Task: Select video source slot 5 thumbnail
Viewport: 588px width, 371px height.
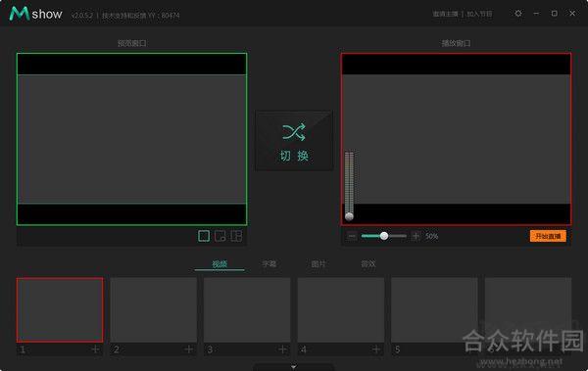Action: (434, 310)
